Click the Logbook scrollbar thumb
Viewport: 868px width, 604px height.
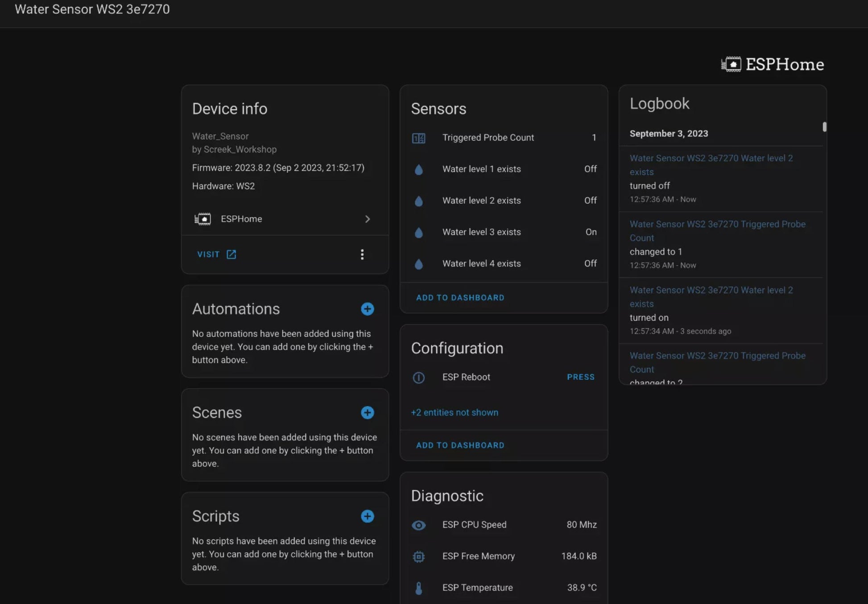point(824,127)
